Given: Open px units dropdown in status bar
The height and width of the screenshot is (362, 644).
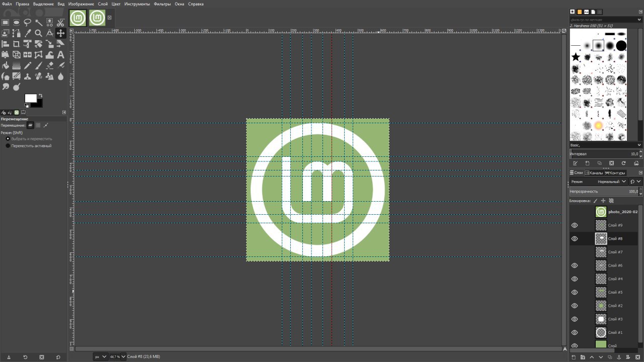Looking at the screenshot, I should [x=101, y=356].
